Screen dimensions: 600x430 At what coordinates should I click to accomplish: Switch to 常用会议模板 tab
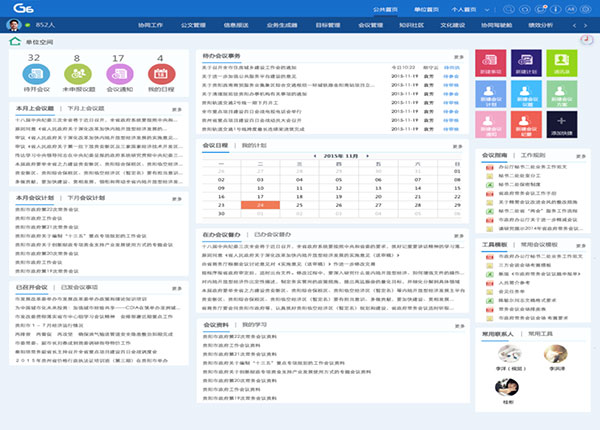539,244
